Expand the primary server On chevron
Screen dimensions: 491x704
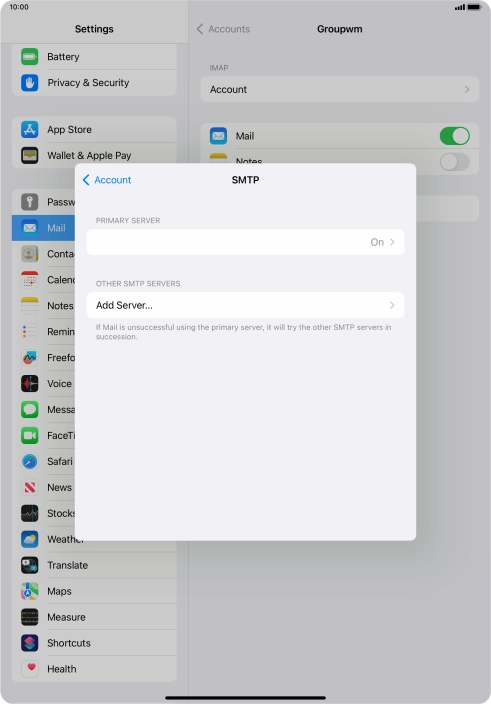[392, 242]
